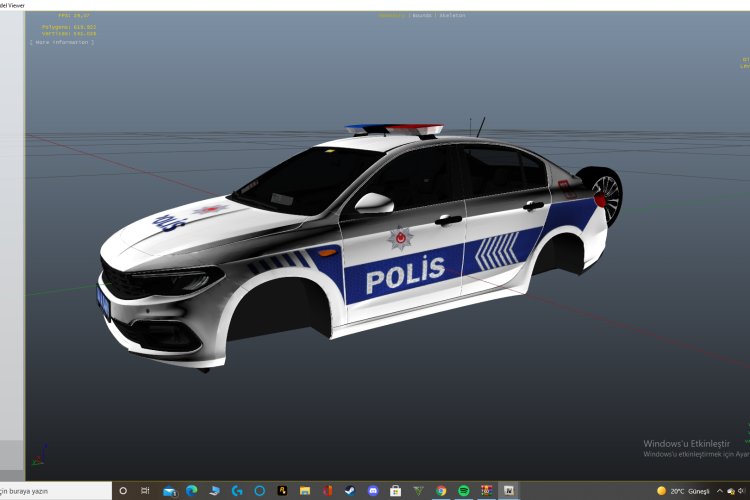Screen dimensions: 750x500
Task: Click the Cortana circle button
Action: (x=124, y=491)
